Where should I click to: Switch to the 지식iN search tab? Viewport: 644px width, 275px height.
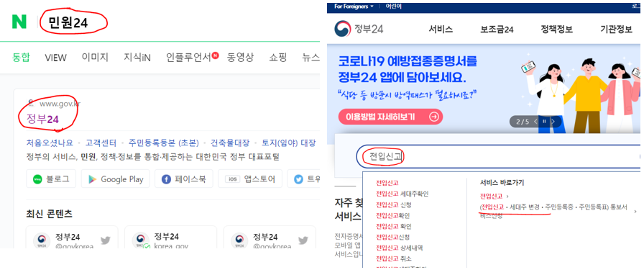pyautogui.click(x=137, y=58)
